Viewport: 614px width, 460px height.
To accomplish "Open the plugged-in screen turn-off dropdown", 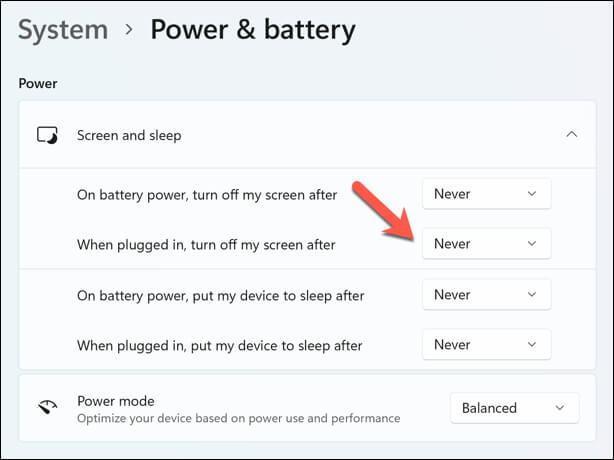I will (x=486, y=243).
